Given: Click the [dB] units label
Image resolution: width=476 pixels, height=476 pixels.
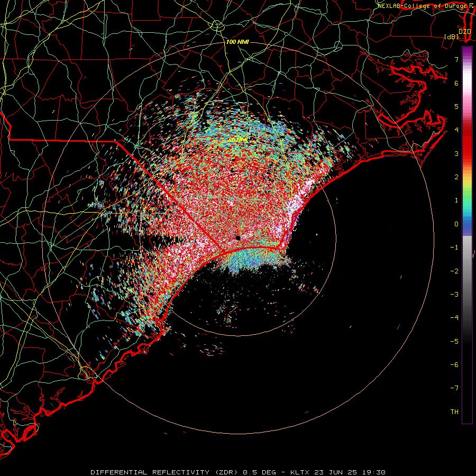Looking at the screenshot, I should [x=452, y=36].
